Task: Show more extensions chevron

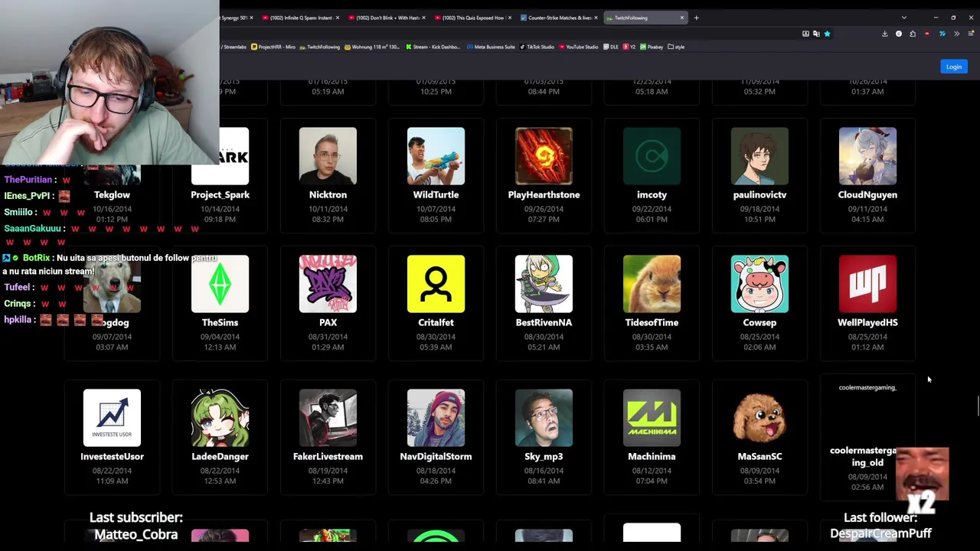Action: [956, 34]
